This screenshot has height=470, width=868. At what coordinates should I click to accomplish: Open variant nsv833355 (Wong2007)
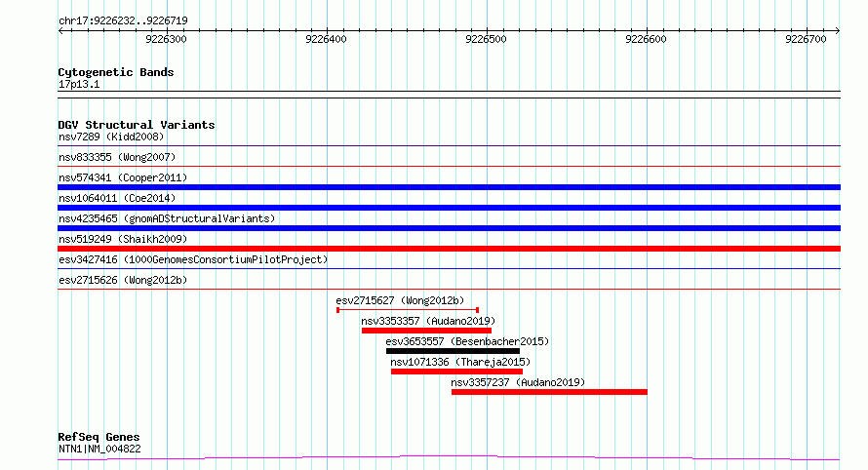117,157
